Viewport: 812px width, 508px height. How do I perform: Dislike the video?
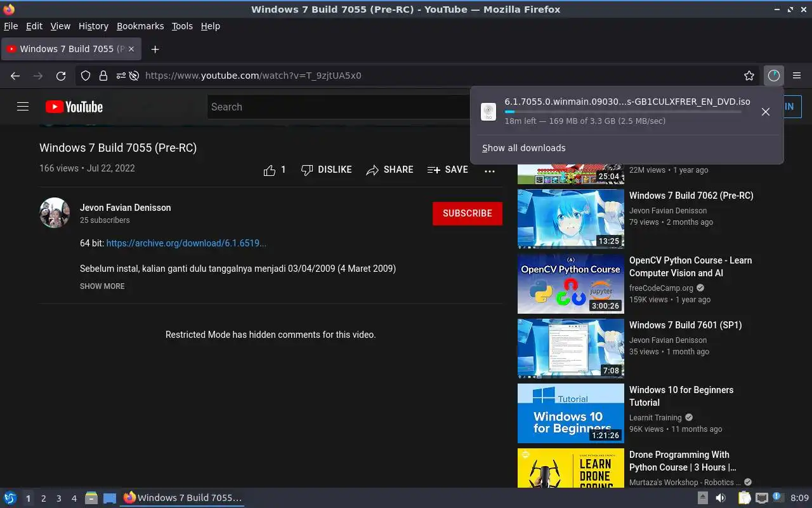326,170
